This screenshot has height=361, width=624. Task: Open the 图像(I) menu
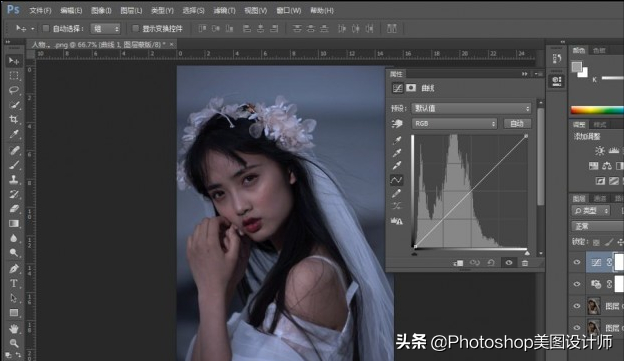[101, 11]
